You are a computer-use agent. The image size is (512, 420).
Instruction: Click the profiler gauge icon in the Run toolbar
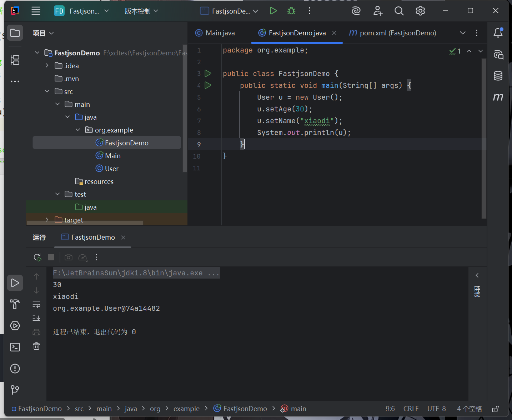click(x=82, y=257)
